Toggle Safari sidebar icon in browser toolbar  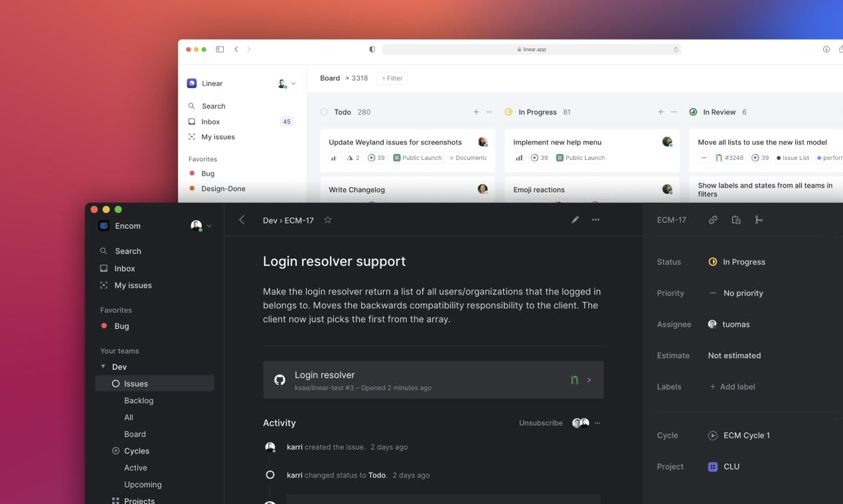click(220, 49)
